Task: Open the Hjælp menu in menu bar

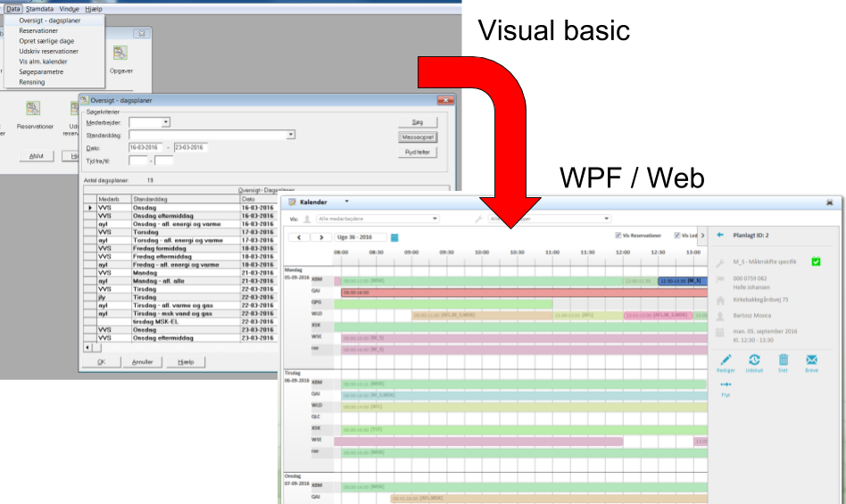Action: click(x=94, y=9)
